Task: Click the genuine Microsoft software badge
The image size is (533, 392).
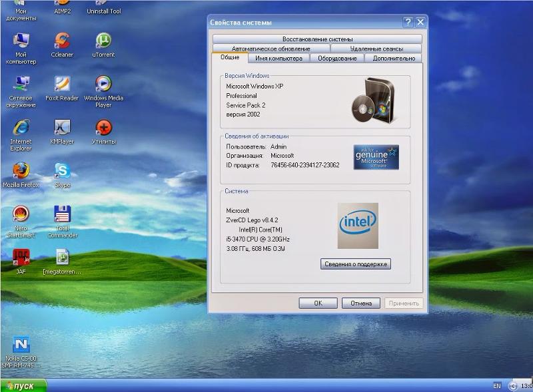Action: (x=376, y=157)
